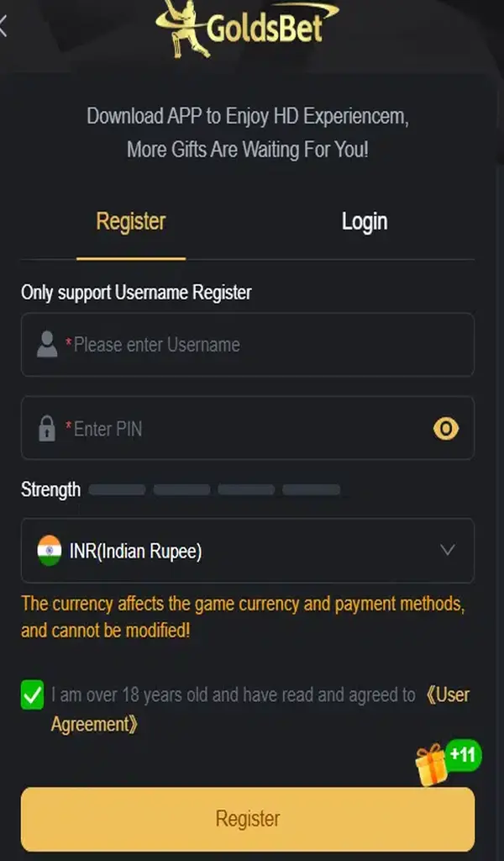Click the Indian flag icon
Viewport: 504px width, 861px height.
coord(50,551)
